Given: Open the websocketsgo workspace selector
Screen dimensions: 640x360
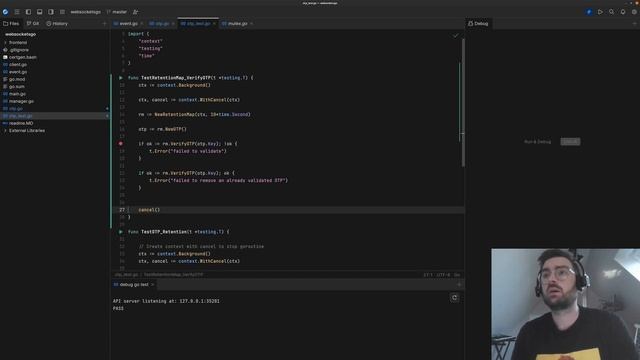Looking at the screenshot, I should [85, 12].
